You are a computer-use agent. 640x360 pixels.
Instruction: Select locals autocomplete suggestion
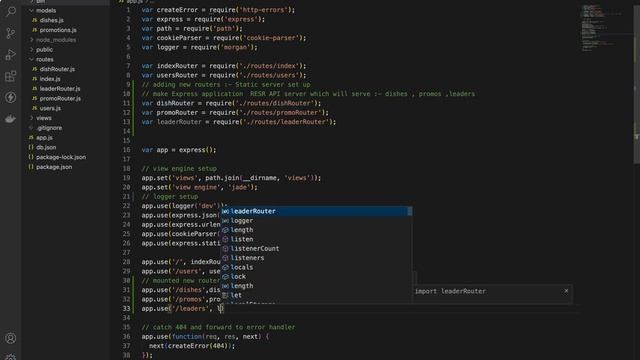point(316,268)
